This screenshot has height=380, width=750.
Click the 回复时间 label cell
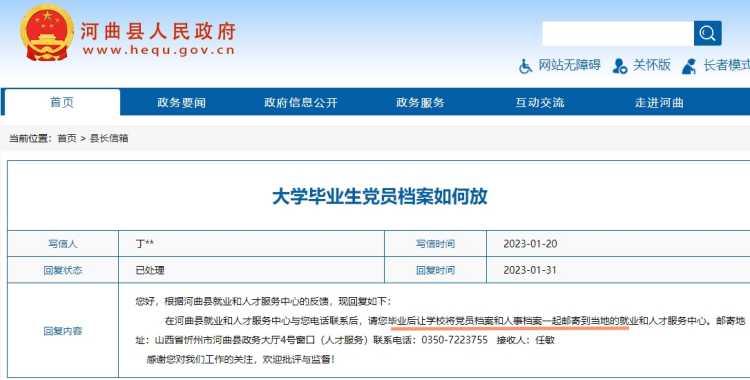[435, 270]
